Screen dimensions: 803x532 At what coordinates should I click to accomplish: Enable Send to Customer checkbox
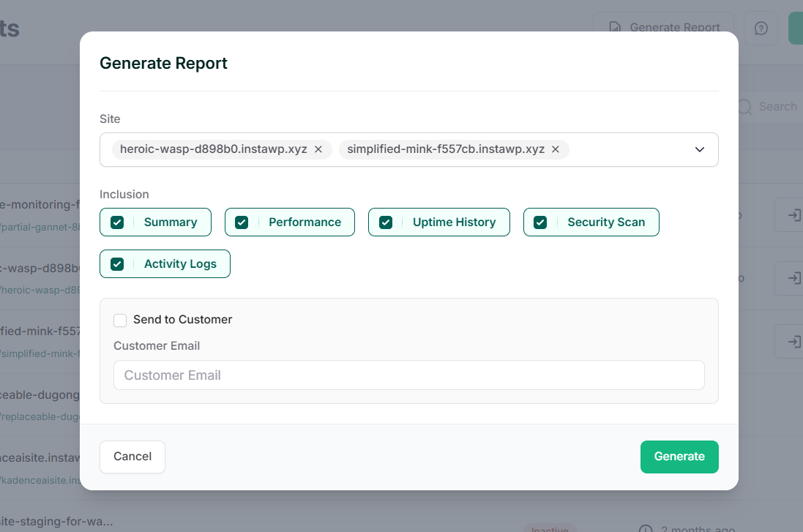point(120,320)
